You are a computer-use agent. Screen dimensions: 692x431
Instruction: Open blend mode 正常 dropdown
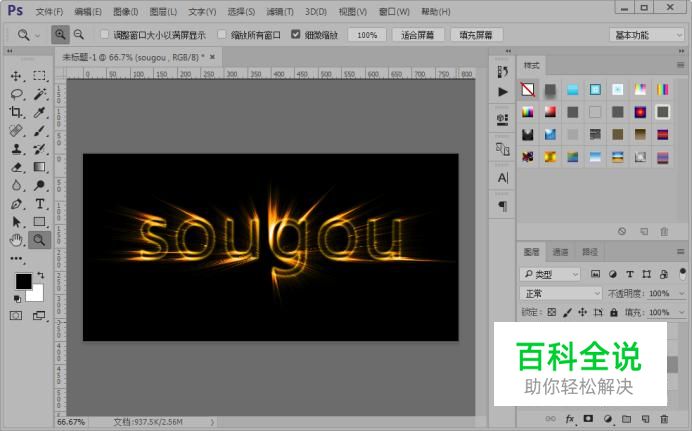click(560, 293)
